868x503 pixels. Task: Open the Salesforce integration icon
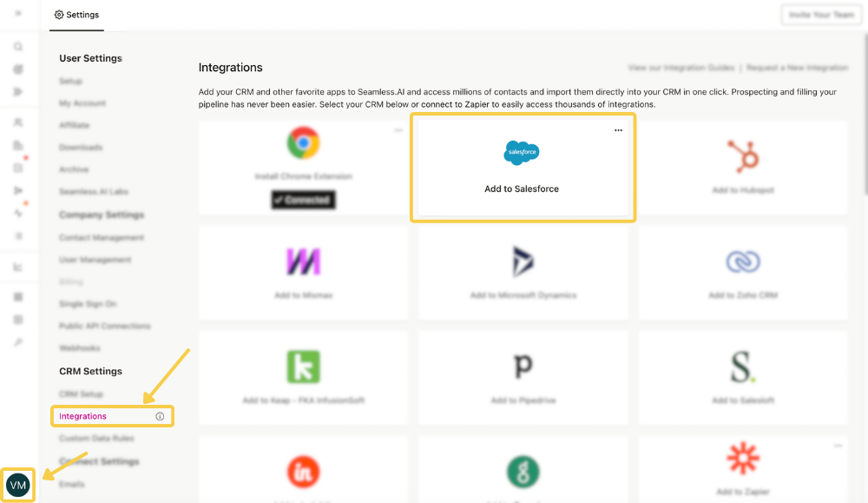tap(522, 153)
